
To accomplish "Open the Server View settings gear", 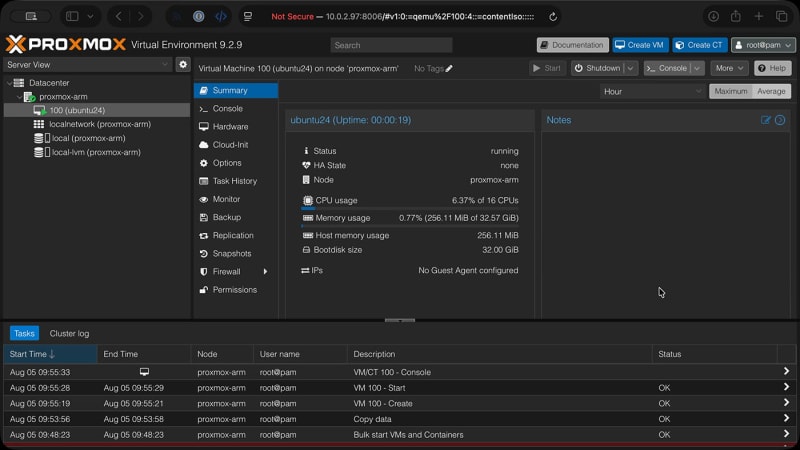I will coord(183,65).
